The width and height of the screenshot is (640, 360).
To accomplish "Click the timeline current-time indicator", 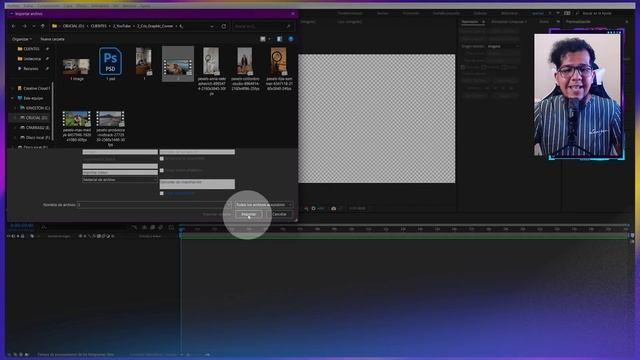I will [x=181, y=231].
